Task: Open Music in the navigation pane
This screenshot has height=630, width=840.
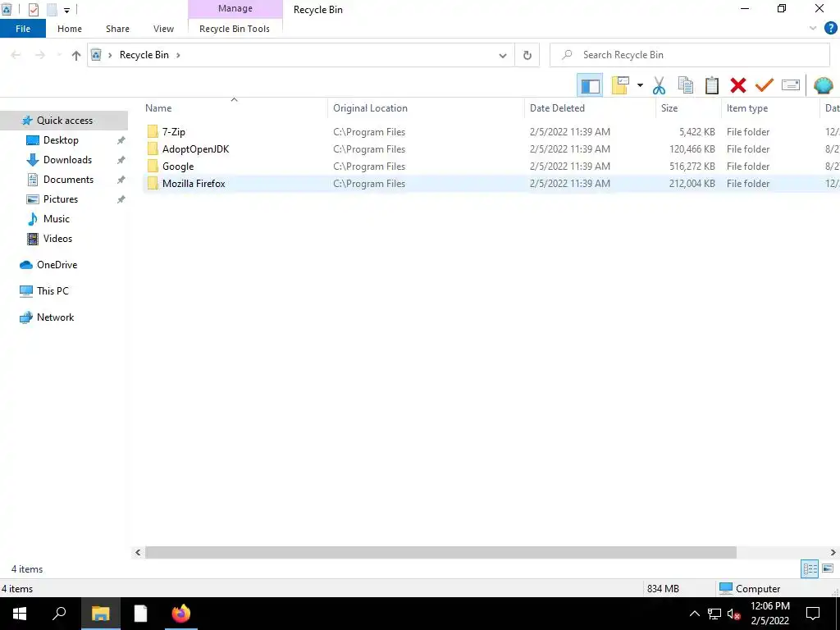Action: click(57, 218)
